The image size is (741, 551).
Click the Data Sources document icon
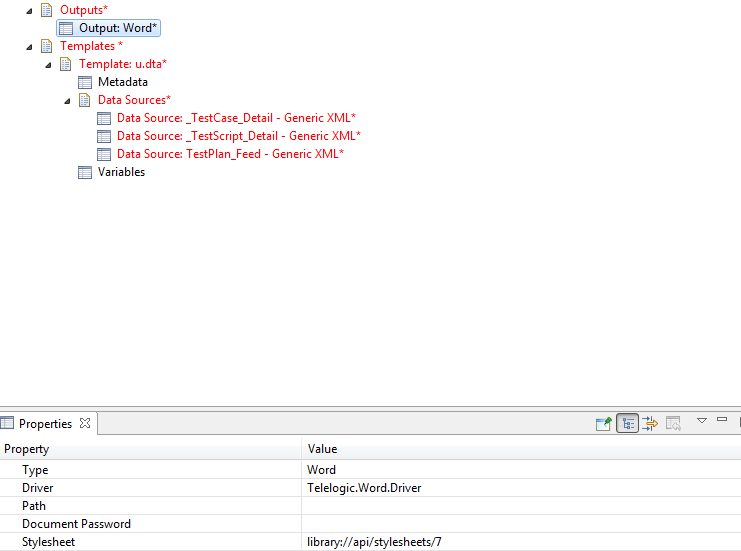click(x=85, y=100)
